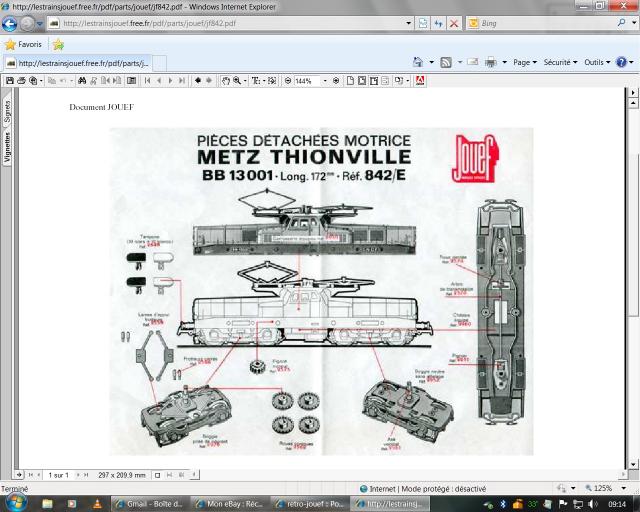
Task: Increase zoom with the plus button
Action: click(336, 81)
